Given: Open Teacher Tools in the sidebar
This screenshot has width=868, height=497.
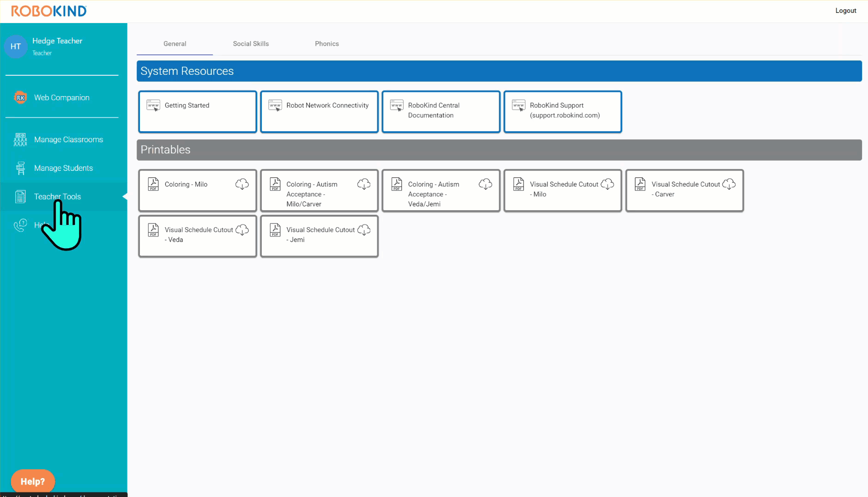Looking at the screenshot, I should [x=57, y=197].
